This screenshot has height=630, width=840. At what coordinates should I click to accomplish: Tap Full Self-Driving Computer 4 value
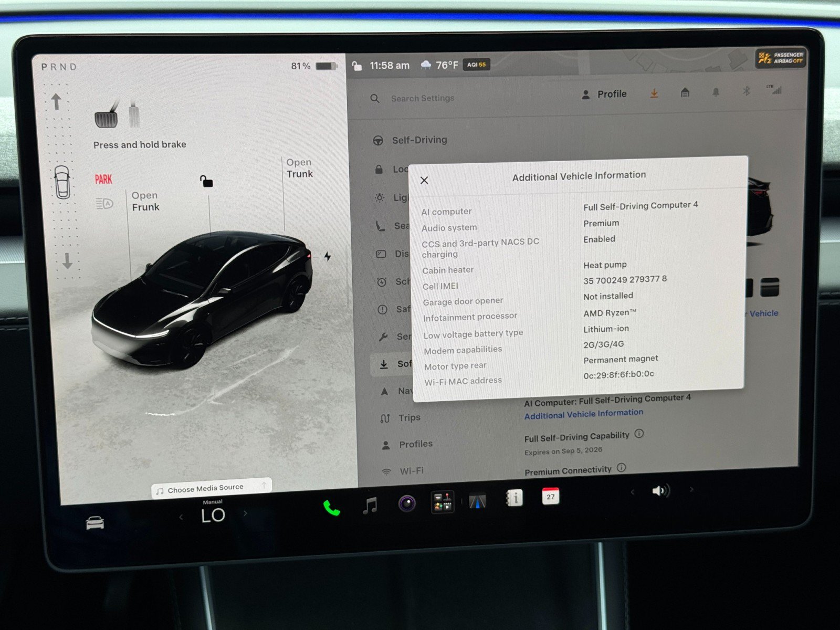click(x=640, y=206)
